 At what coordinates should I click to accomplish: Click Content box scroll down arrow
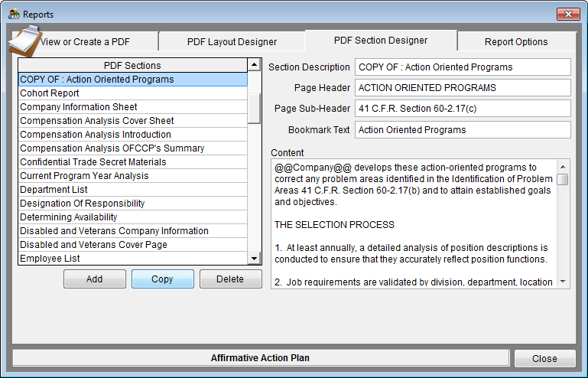click(x=563, y=282)
